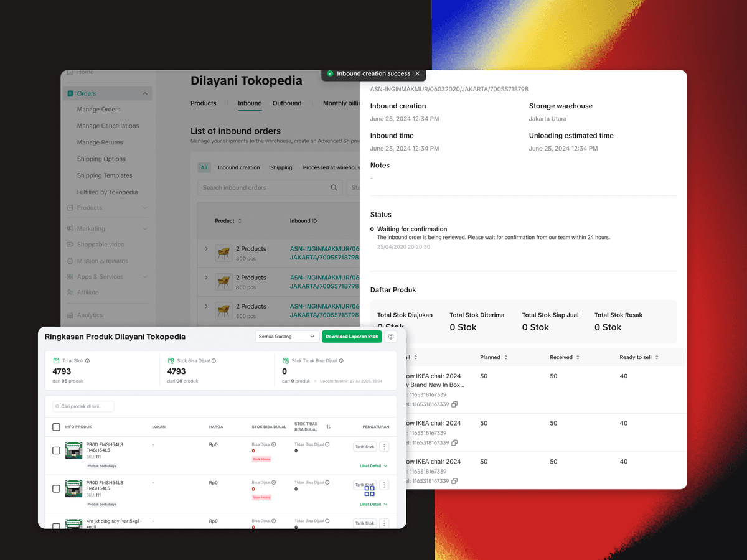Open Shipping Options in sidebar

coord(101,159)
